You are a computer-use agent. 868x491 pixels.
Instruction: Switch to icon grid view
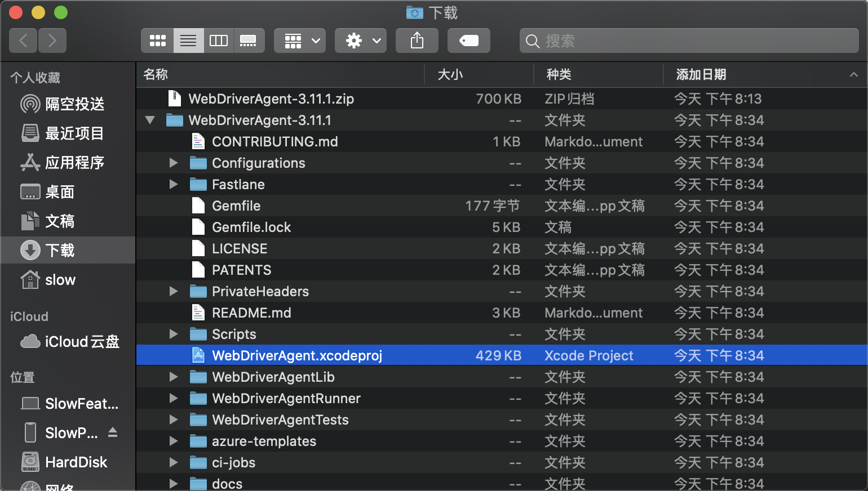click(x=157, y=41)
